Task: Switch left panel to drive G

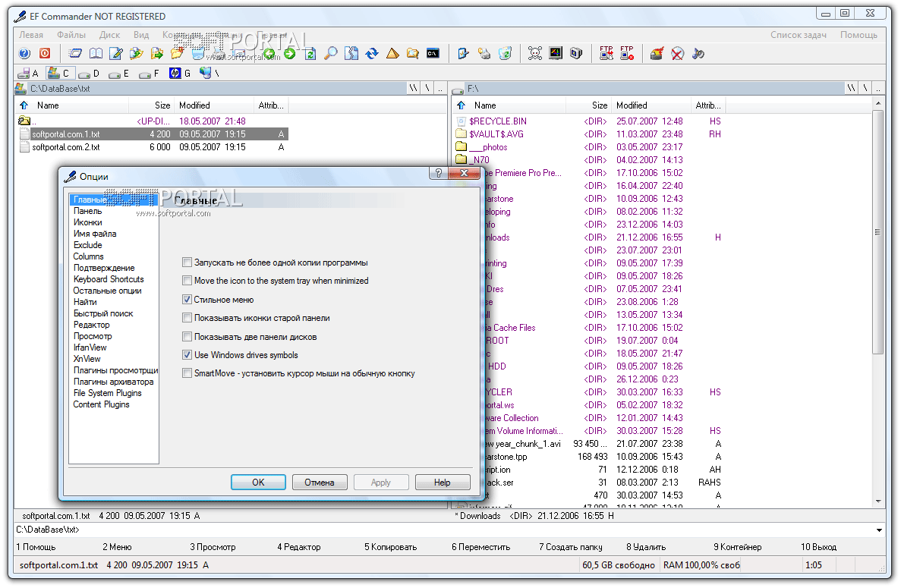Action: point(180,74)
